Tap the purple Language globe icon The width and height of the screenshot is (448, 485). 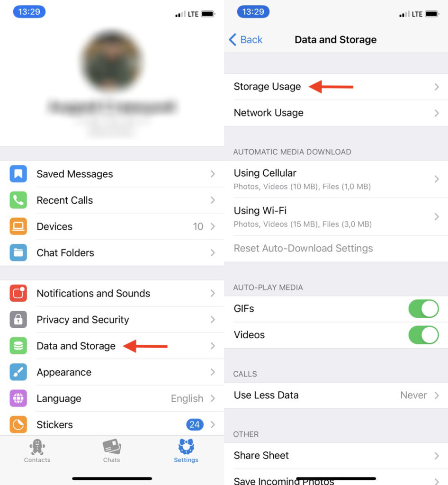pyautogui.click(x=18, y=398)
